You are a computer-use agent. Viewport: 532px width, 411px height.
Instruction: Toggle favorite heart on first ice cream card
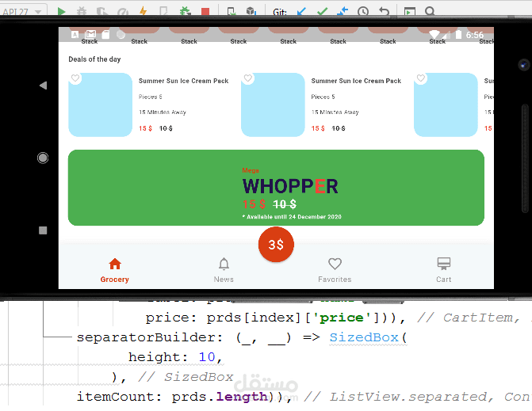click(75, 78)
